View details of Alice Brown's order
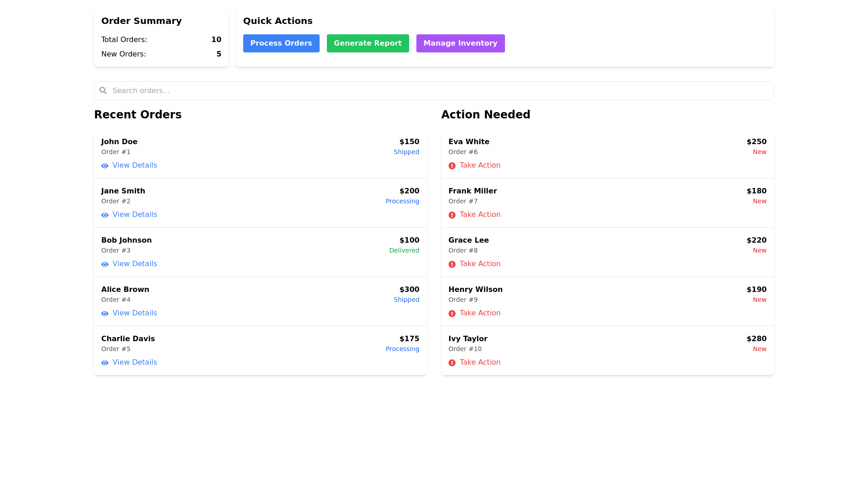This screenshot has width=868, height=488. [x=134, y=313]
